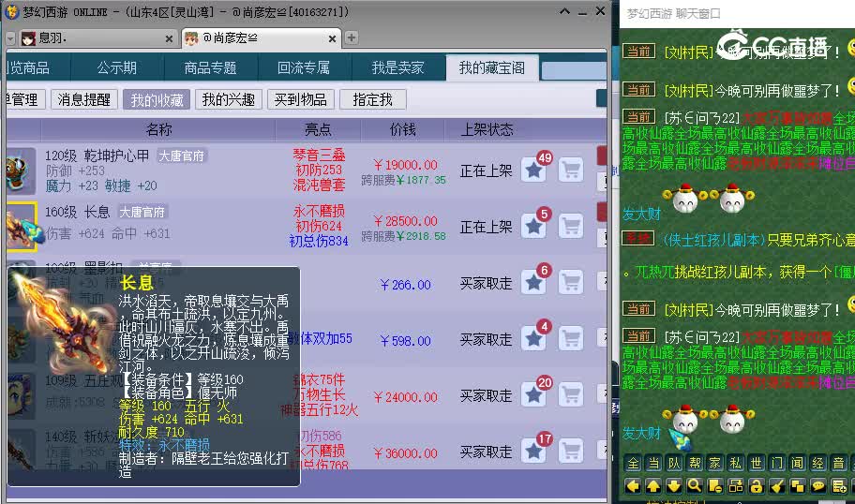Switch to the 我是卖家 tab
Viewport: 855px width, 504px height.
tap(398, 67)
